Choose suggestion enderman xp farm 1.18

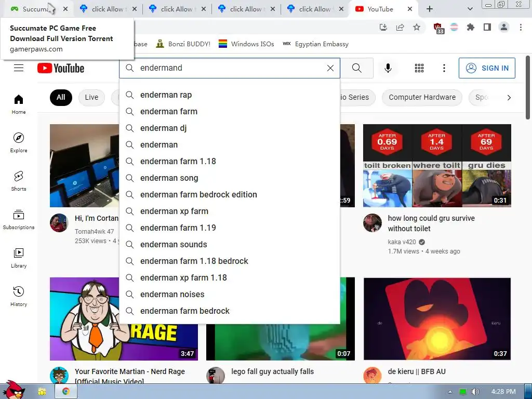coord(230,277)
